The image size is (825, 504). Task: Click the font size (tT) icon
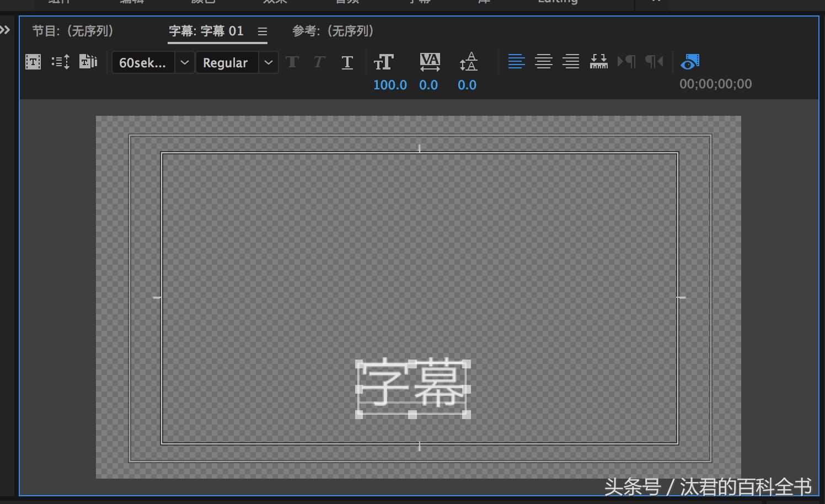384,62
